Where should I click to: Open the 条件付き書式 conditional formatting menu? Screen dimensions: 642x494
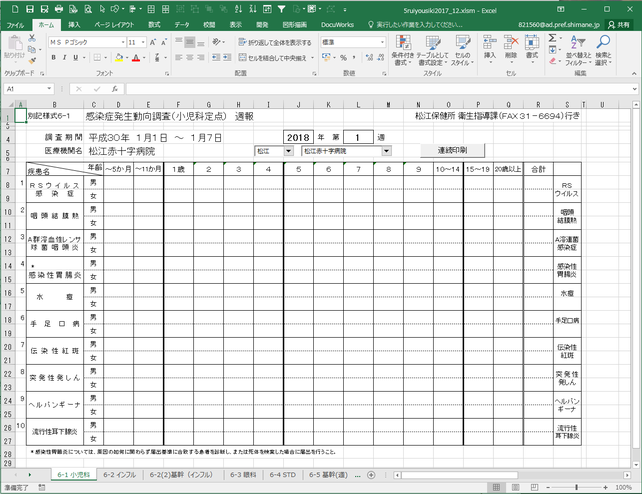pyautogui.click(x=403, y=51)
